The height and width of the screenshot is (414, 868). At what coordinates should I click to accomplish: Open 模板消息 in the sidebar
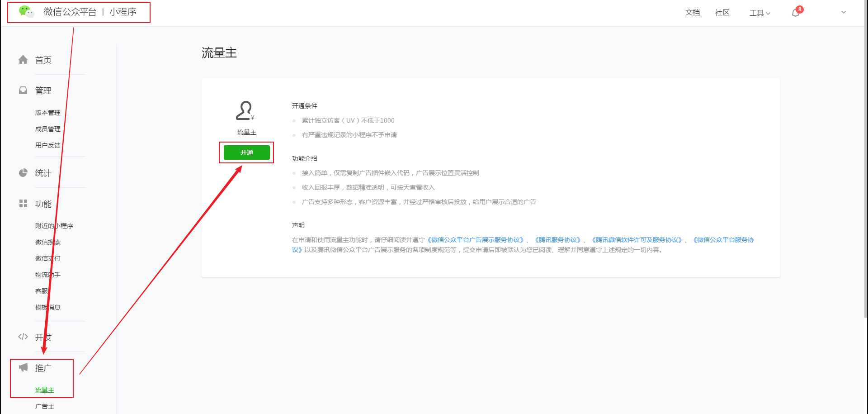[48, 307]
